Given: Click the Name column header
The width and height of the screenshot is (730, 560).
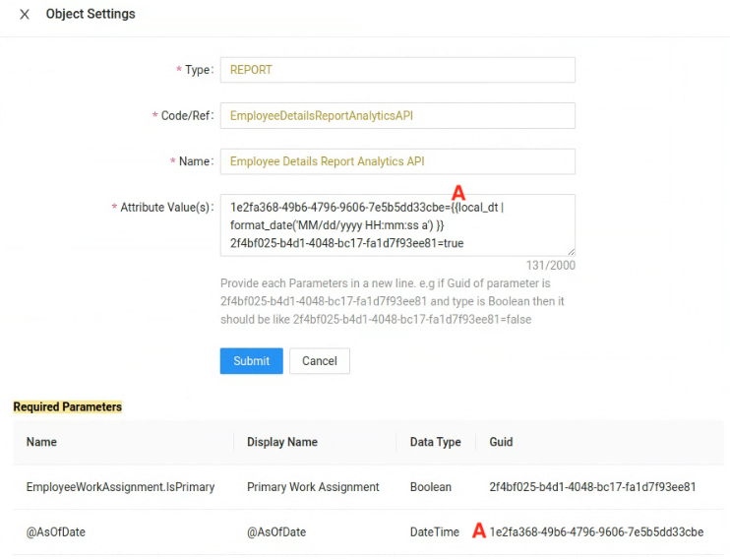Looking at the screenshot, I should point(41,442).
